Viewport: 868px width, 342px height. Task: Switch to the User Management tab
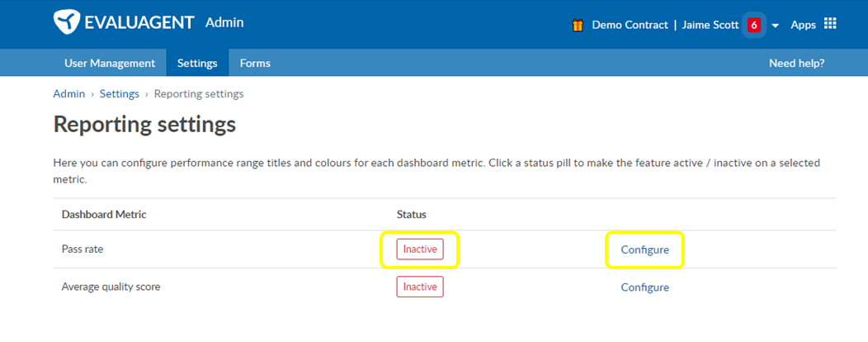[110, 63]
